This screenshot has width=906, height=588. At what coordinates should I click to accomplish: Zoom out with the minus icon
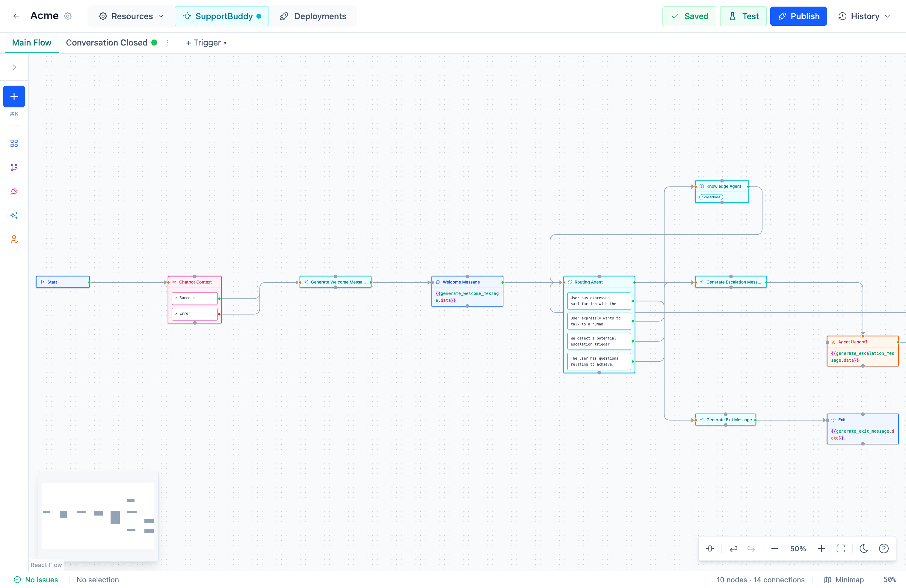pos(775,548)
